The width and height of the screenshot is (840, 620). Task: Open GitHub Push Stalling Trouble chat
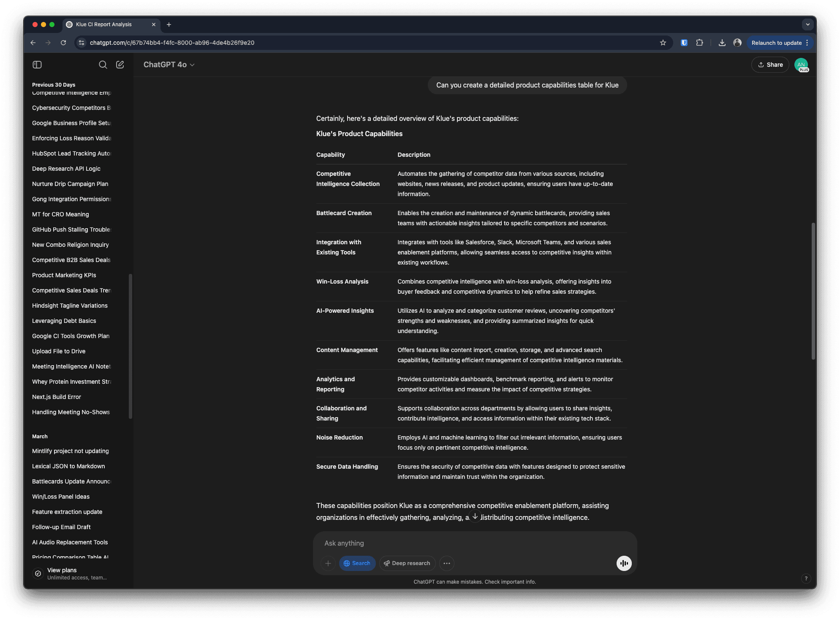point(71,229)
